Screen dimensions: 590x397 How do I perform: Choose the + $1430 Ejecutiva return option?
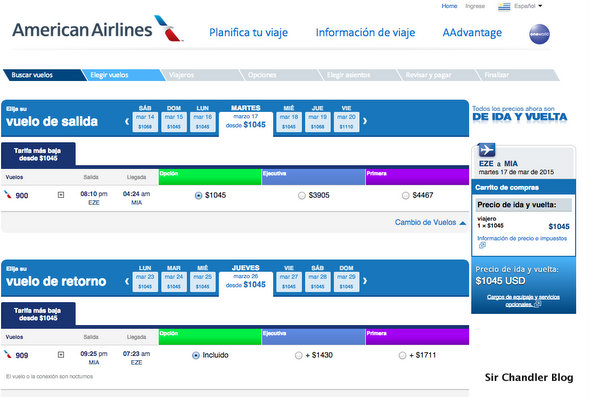(x=298, y=356)
